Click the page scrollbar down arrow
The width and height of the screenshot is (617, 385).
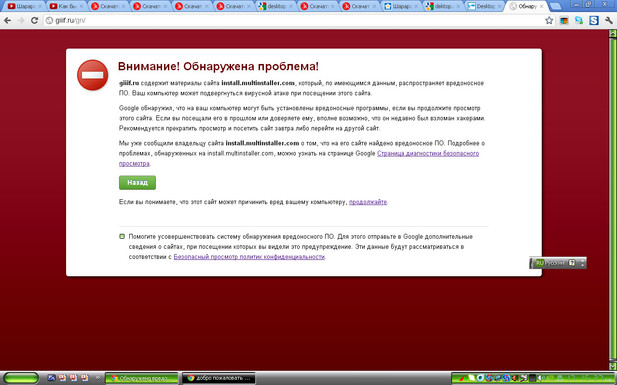pyautogui.click(x=613, y=366)
